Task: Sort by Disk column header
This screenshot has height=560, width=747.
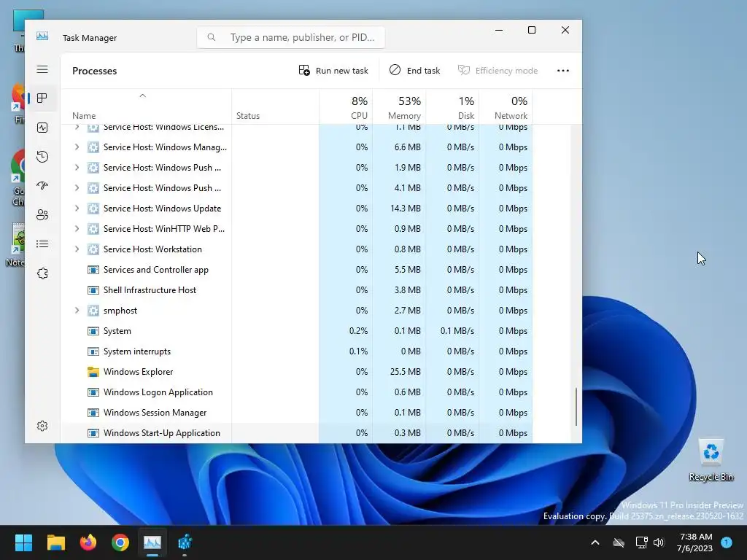Action: coord(452,106)
